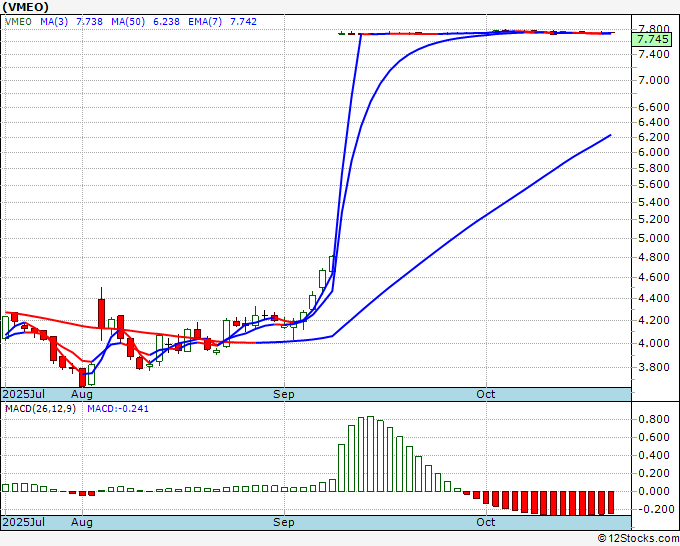Click the 2025Jul label on MACD axis
This screenshot has height=546, width=680.
pos(22,522)
